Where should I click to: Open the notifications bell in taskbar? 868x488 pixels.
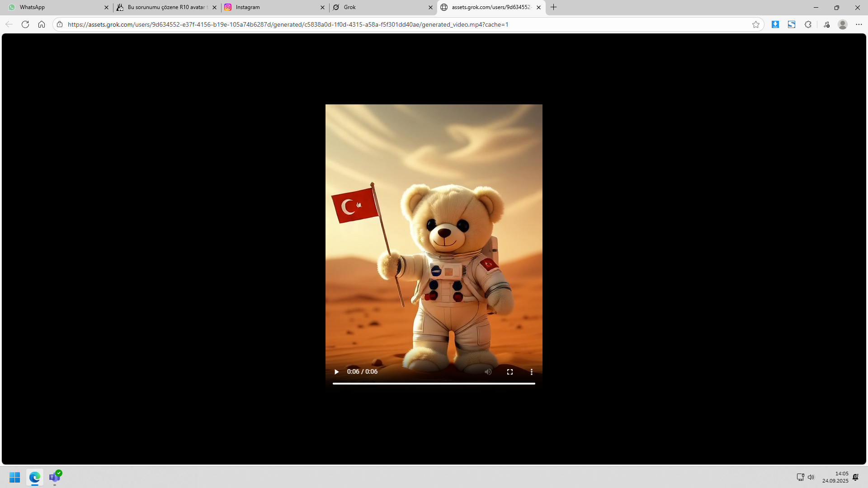pos(856,477)
